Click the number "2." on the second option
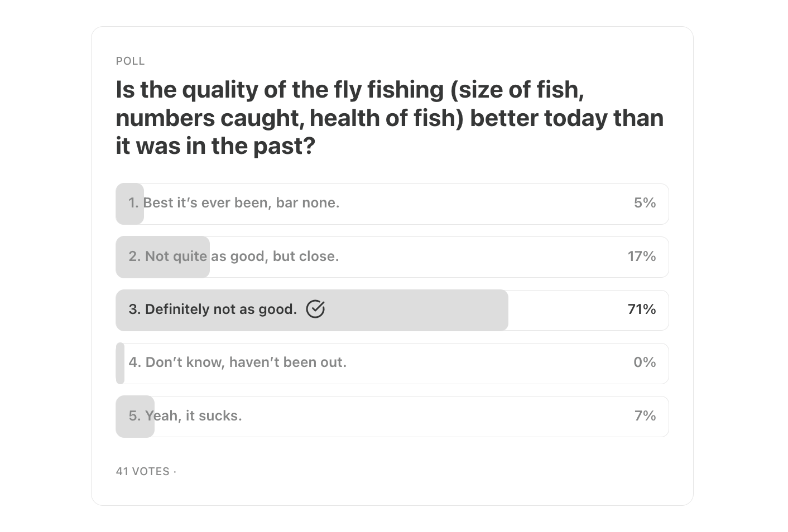The height and width of the screenshot is (532, 788). click(x=134, y=257)
